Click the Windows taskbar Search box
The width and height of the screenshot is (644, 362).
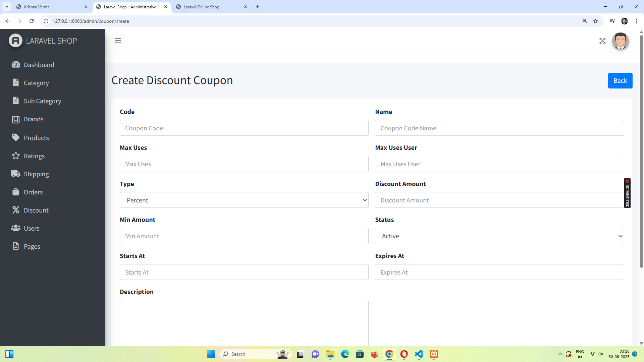[x=256, y=354]
